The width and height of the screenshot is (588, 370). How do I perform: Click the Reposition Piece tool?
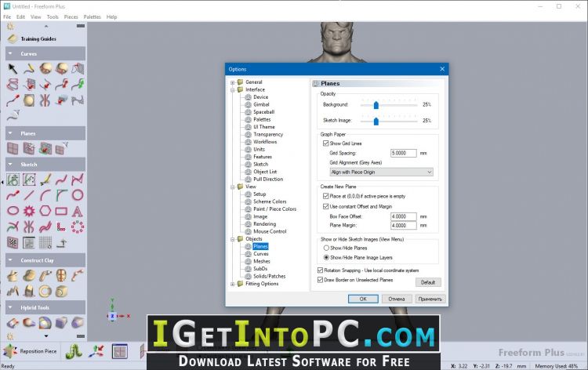31,351
